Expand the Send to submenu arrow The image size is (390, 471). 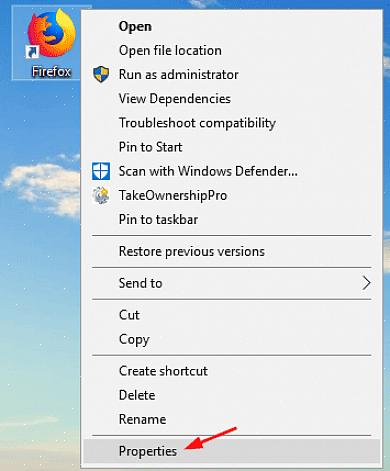pyautogui.click(x=366, y=283)
